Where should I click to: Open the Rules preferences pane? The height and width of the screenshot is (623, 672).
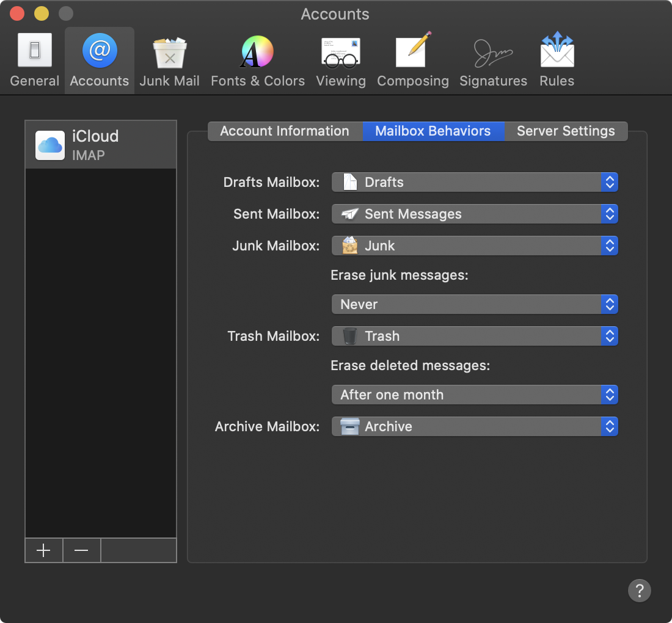[x=557, y=60]
